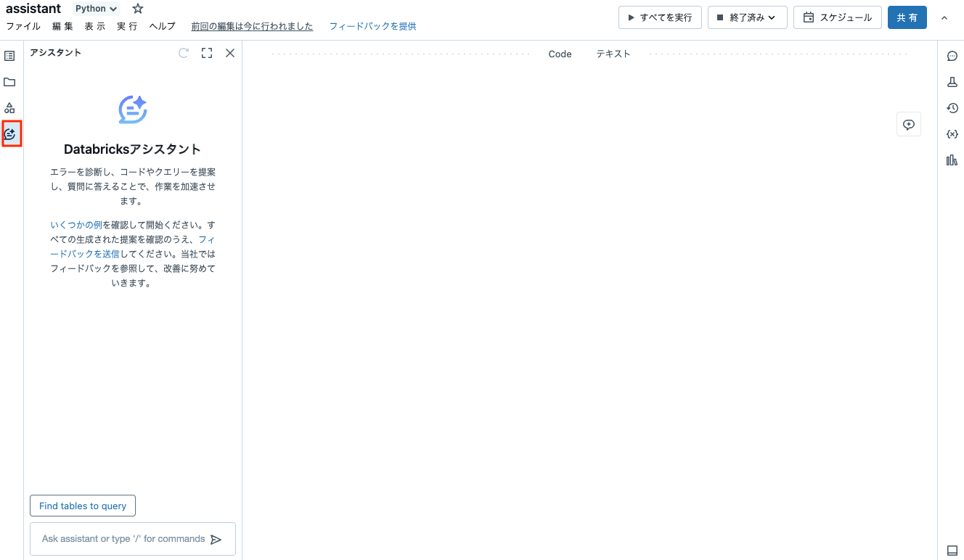The image size is (964, 560).
Task: Click the Find tables to query button
Action: [82, 506]
